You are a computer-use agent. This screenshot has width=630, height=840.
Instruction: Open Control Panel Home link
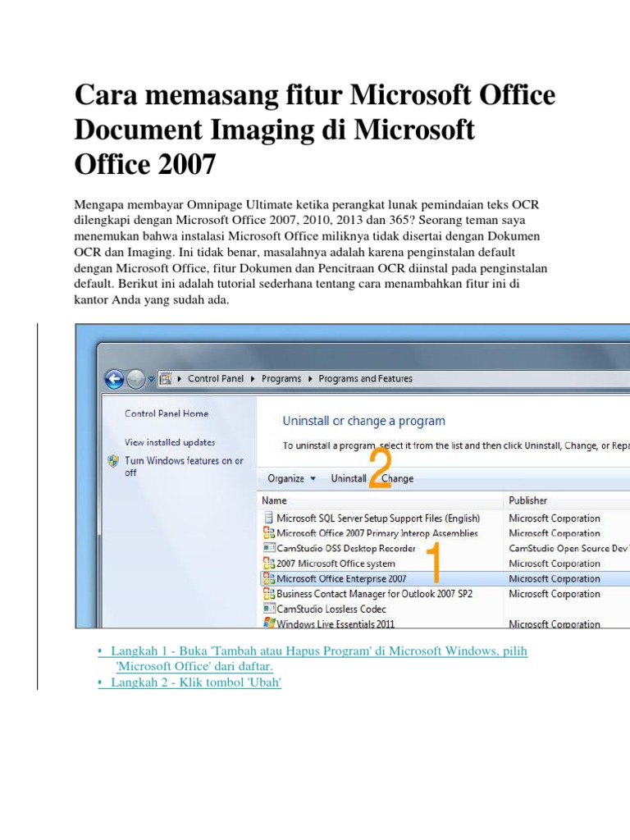[167, 413]
